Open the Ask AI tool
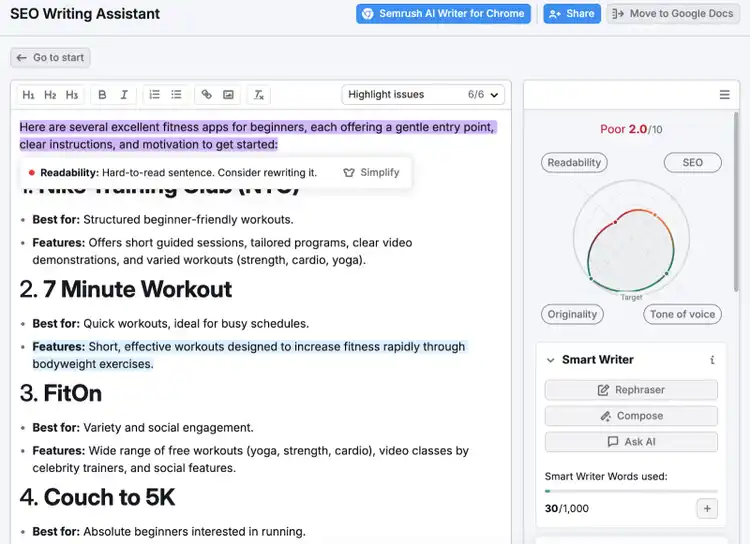750x544 pixels. (x=631, y=442)
